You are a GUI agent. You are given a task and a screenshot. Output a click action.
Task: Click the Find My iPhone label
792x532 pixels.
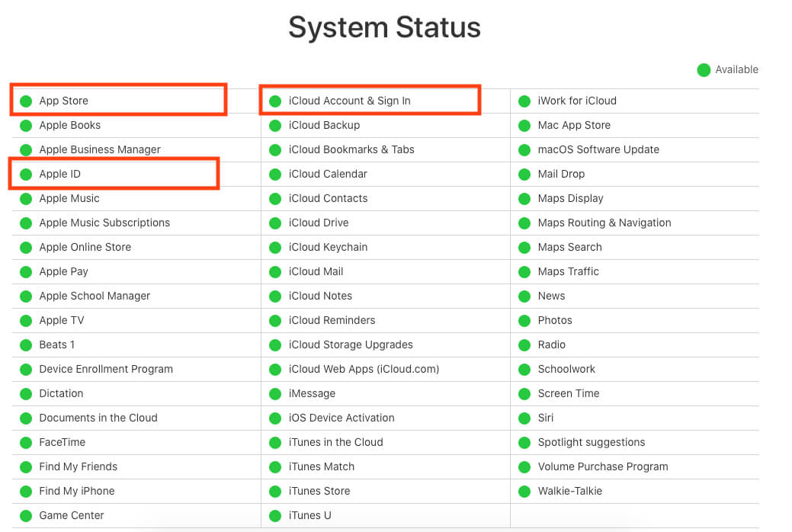(77, 491)
